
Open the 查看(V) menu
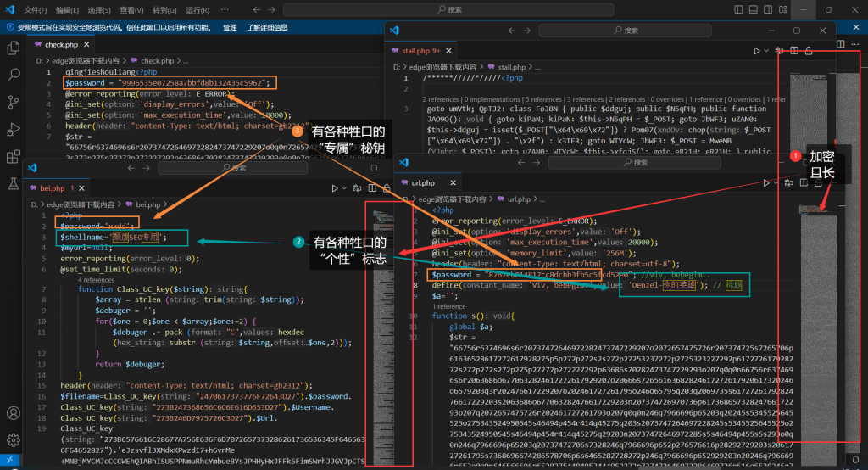(131, 10)
